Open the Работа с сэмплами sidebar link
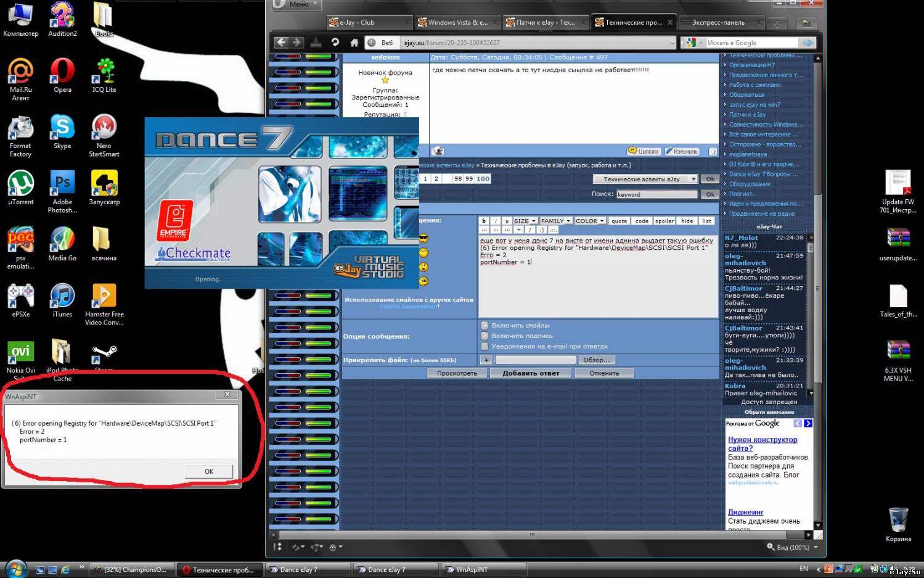The width and height of the screenshot is (924, 578). click(x=754, y=85)
